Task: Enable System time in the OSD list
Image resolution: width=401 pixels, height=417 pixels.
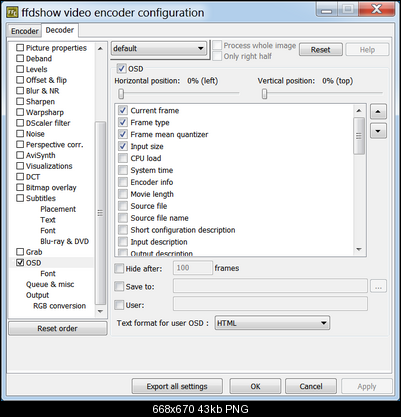Action: (x=123, y=170)
